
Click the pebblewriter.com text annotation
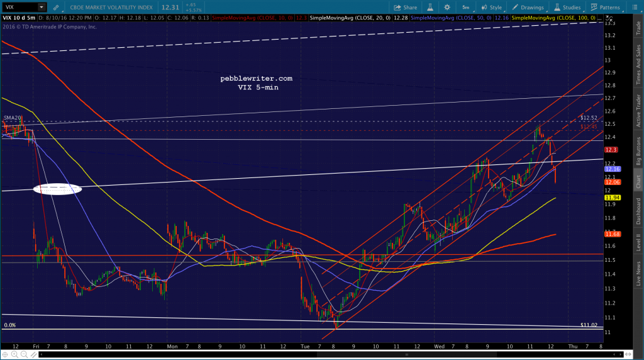point(257,79)
